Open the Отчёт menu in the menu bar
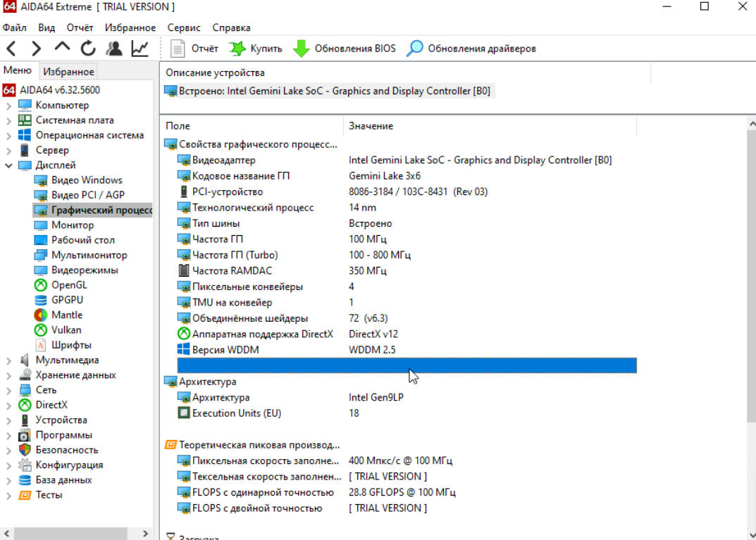Image resolution: width=756 pixels, height=540 pixels. [x=80, y=27]
